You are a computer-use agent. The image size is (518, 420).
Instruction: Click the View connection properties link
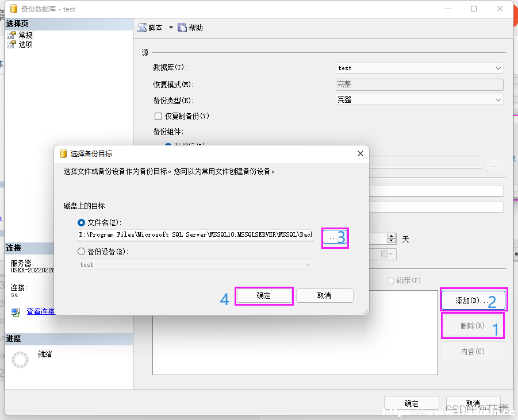coord(41,311)
